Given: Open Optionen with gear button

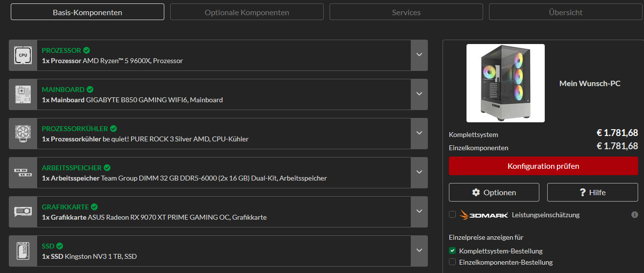Looking at the screenshot, I should 494,192.
